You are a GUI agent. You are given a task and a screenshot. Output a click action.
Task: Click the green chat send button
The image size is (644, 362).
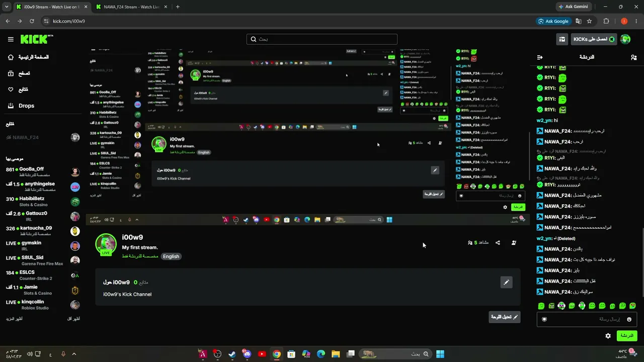click(626, 335)
